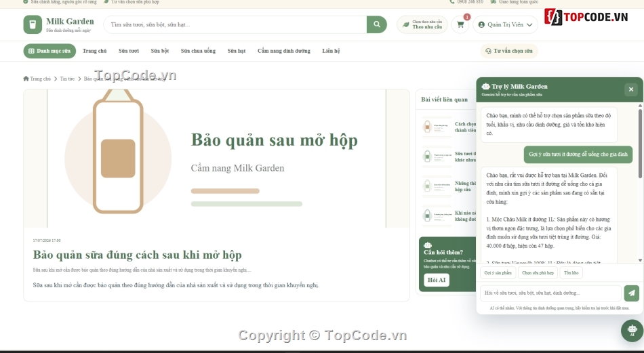644x353 pixels.
Task: Click the cart badge showing 1
Action: pyautogui.click(x=466, y=17)
